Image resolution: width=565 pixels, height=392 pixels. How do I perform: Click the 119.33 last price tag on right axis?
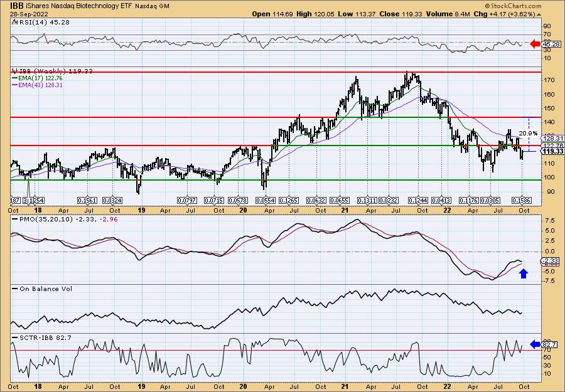coord(552,152)
